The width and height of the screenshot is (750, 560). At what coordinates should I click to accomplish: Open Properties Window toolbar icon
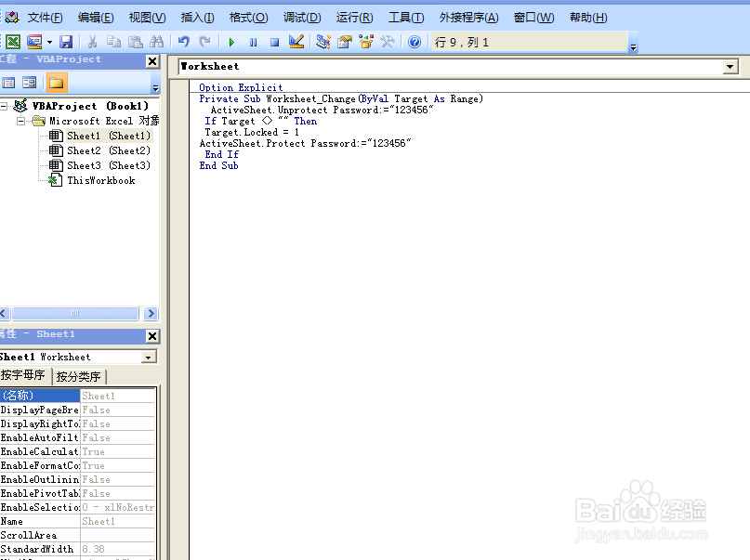pyautogui.click(x=345, y=42)
